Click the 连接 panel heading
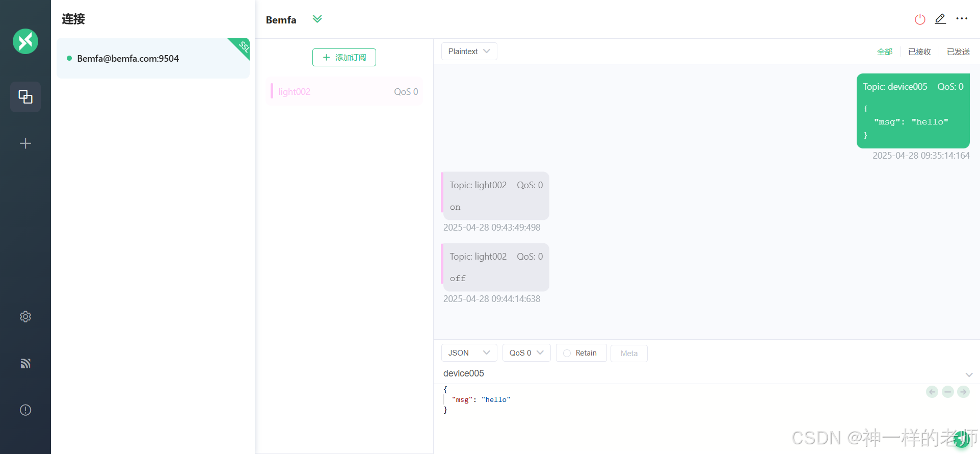This screenshot has height=454, width=980. point(73,19)
